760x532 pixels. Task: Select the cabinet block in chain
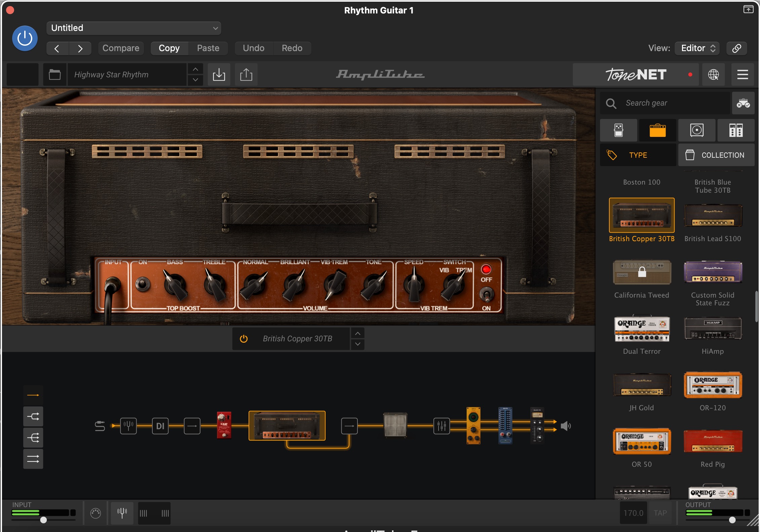[x=395, y=425]
